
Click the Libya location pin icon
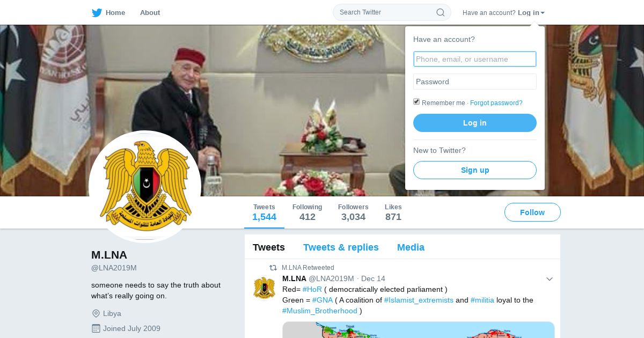[x=96, y=313]
